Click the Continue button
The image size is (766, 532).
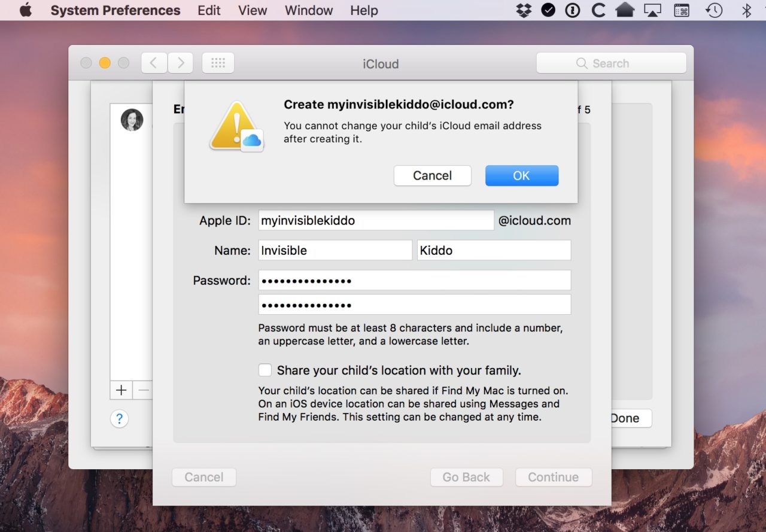[x=554, y=477]
